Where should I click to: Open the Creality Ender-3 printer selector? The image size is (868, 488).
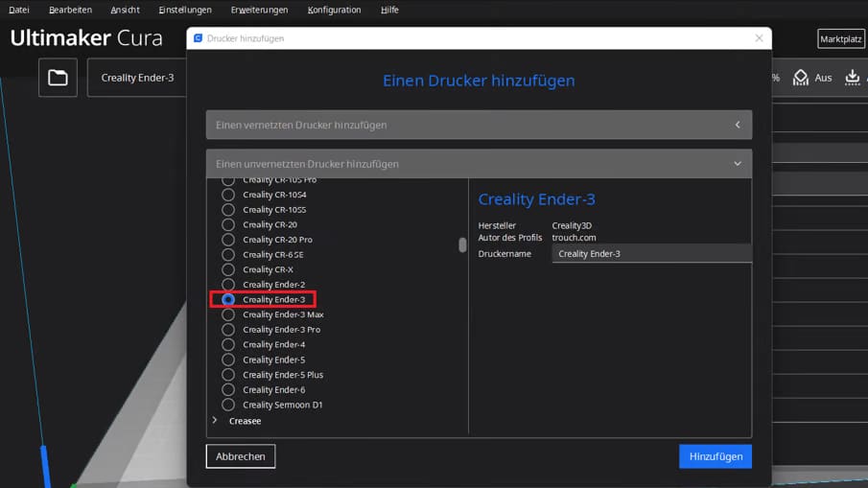click(x=137, y=78)
